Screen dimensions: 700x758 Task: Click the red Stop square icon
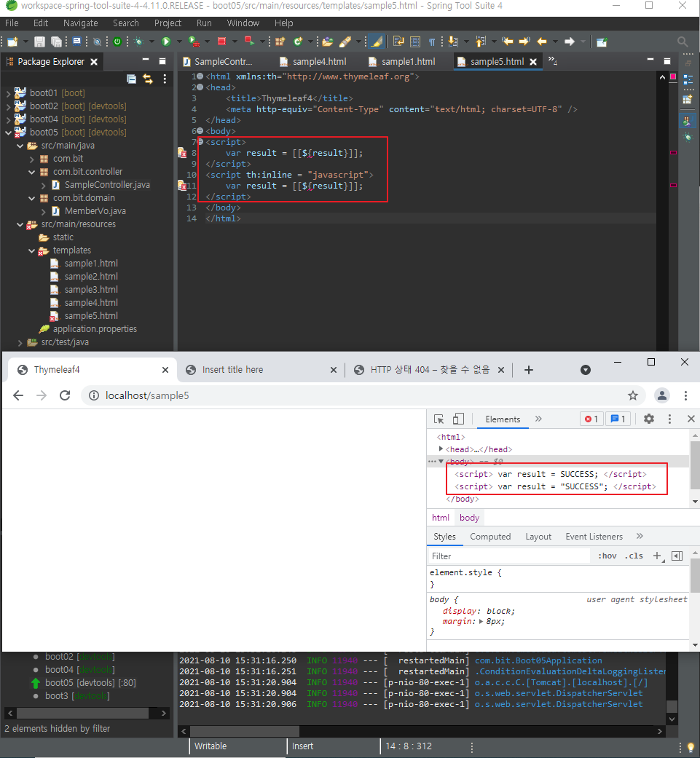coord(221,42)
